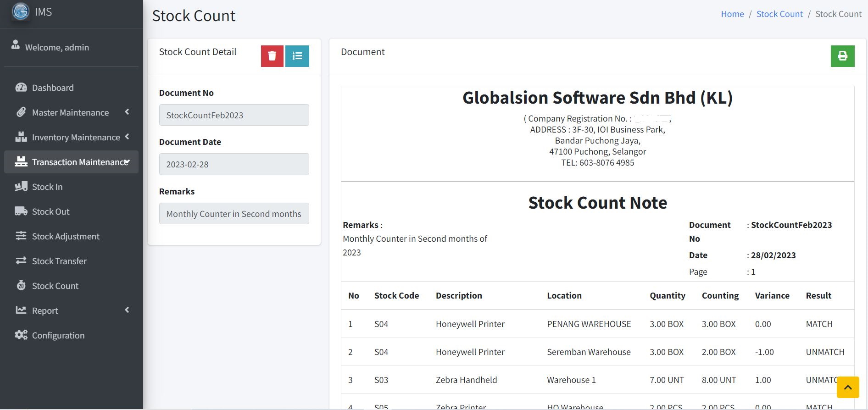Screen dimensions: 868x410
Task: Expand the Report submenu arrow
Action: (x=127, y=310)
